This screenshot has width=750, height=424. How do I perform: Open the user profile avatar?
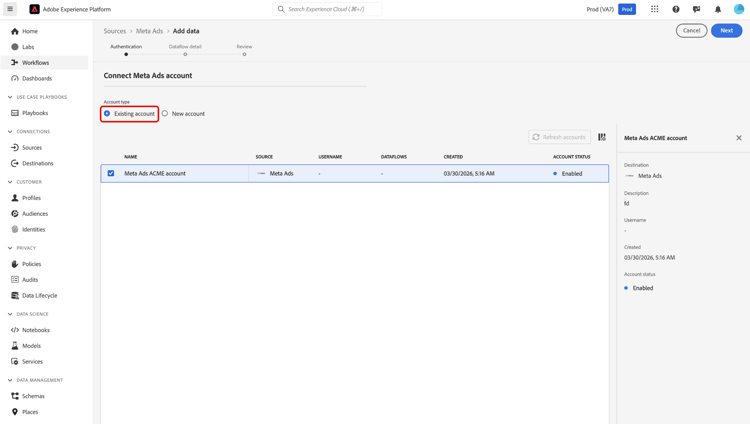click(x=739, y=9)
